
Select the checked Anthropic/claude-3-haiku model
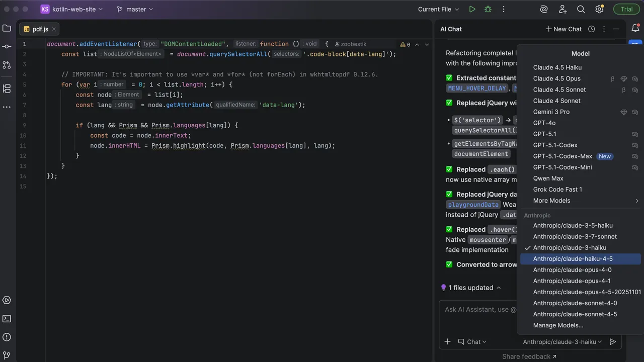coord(581,248)
